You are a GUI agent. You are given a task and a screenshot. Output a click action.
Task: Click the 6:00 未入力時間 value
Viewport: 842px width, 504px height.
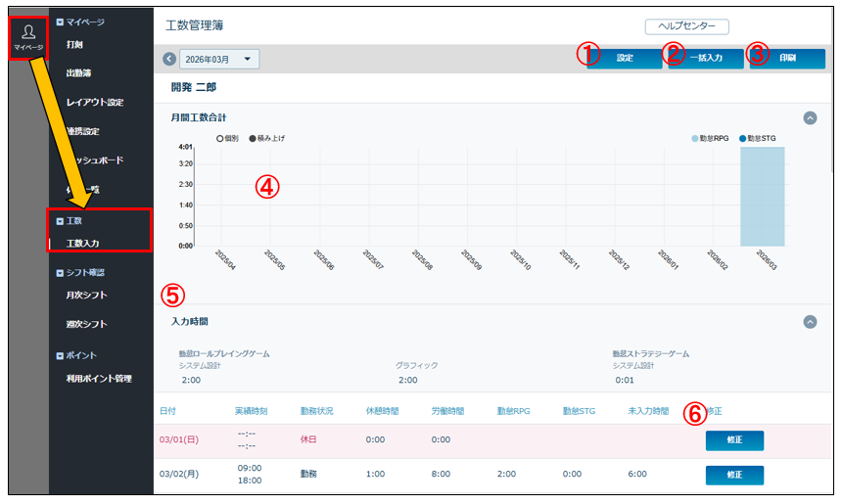pyautogui.click(x=637, y=474)
